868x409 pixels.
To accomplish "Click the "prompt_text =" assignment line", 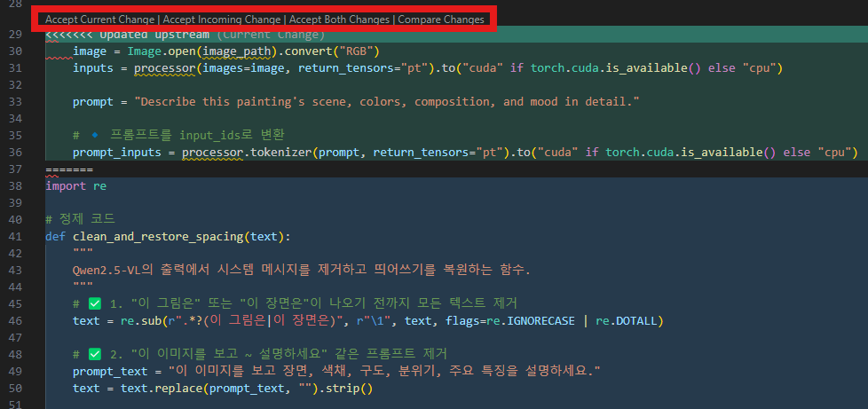I will 336,371.
